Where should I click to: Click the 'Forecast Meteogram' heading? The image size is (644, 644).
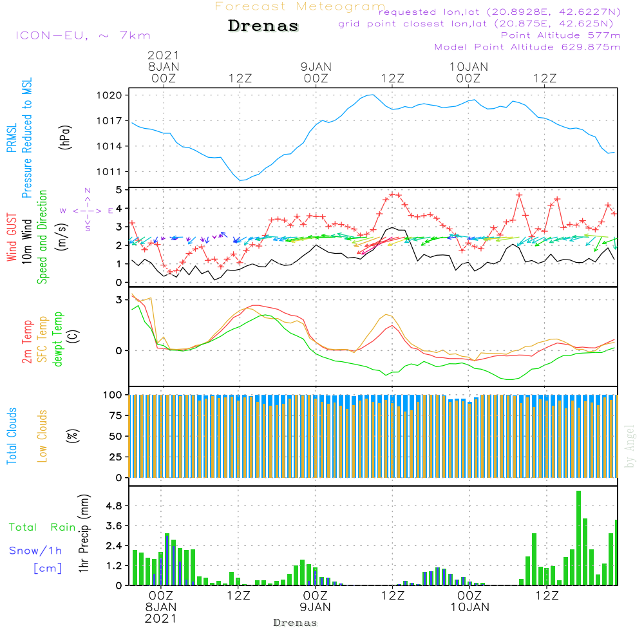pyautogui.click(x=300, y=6)
